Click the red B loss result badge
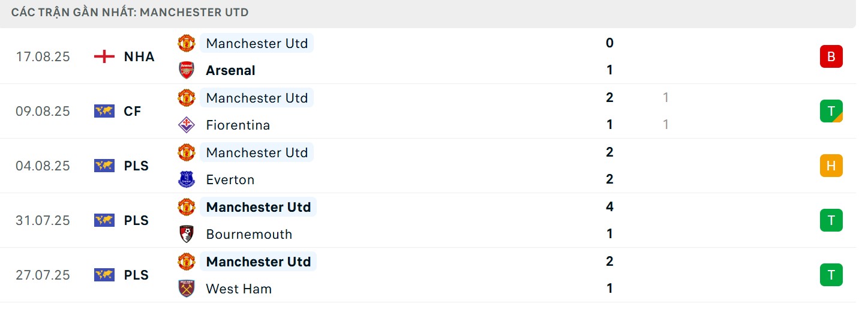This screenshot has width=868, height=312. click(831, 56)
